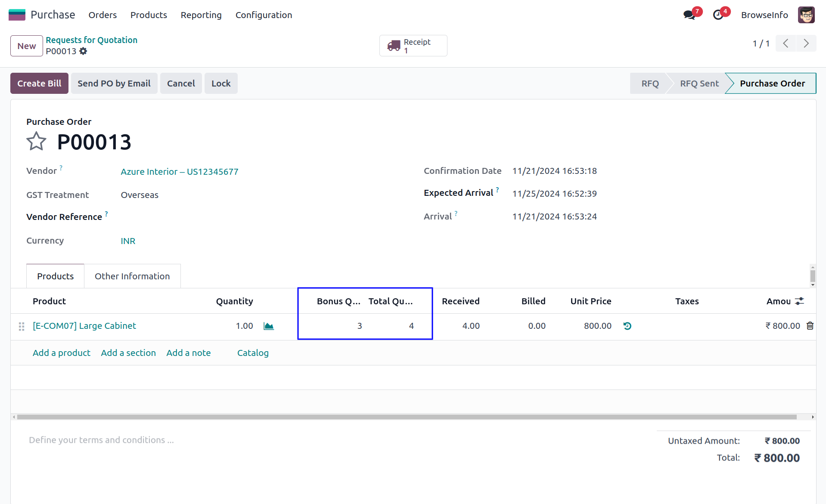
Task: Switch to the Other Information tab
Action: coord(132,276)
